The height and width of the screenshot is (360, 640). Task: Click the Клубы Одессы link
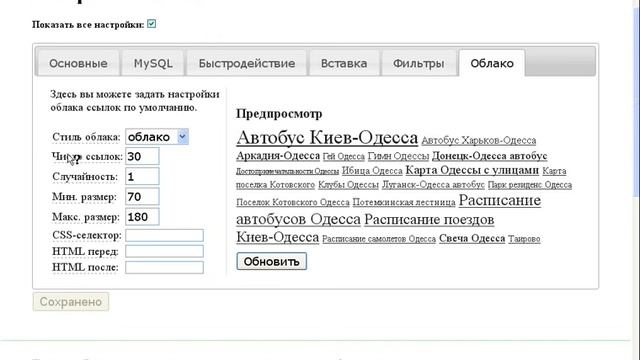click(x=348, y=185)
